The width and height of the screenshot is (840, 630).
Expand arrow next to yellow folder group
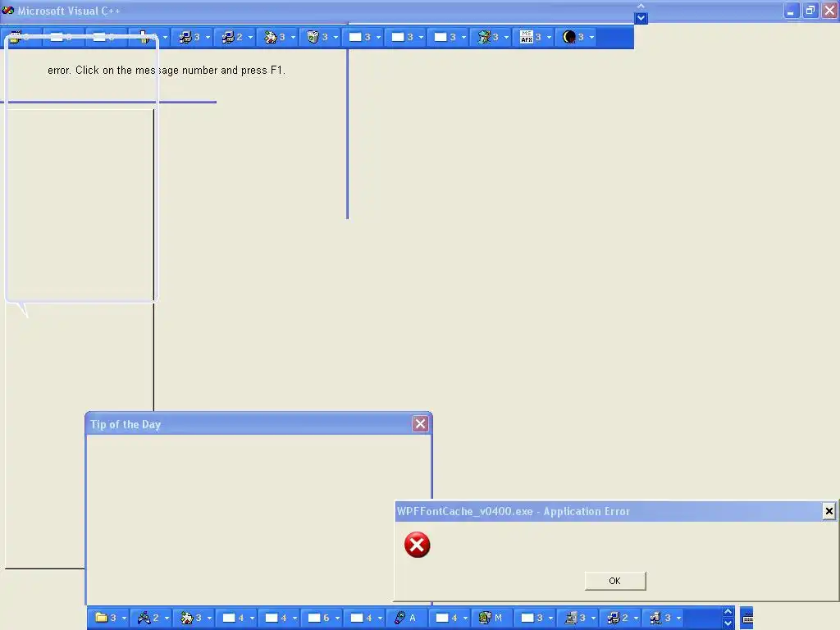tap(125, 619)
